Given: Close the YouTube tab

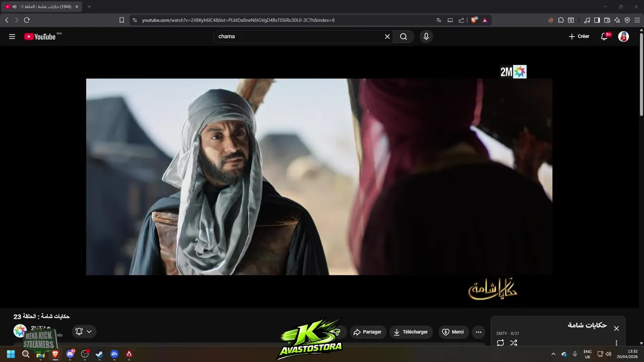Looking at the screenshot, I should tap(76, 7).
